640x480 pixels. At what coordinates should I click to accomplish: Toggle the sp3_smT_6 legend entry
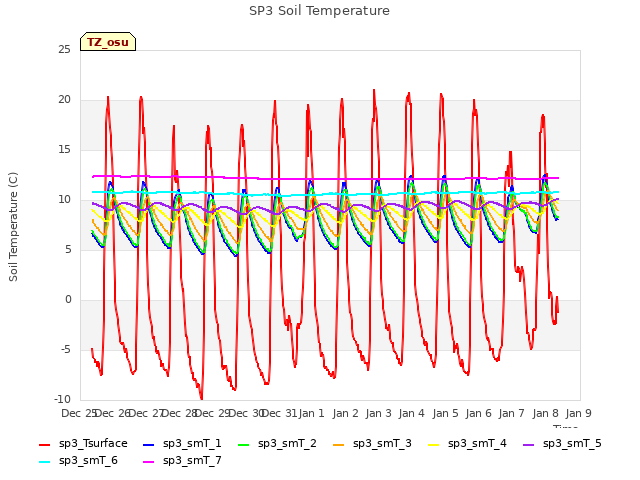[x=78, y=461]
